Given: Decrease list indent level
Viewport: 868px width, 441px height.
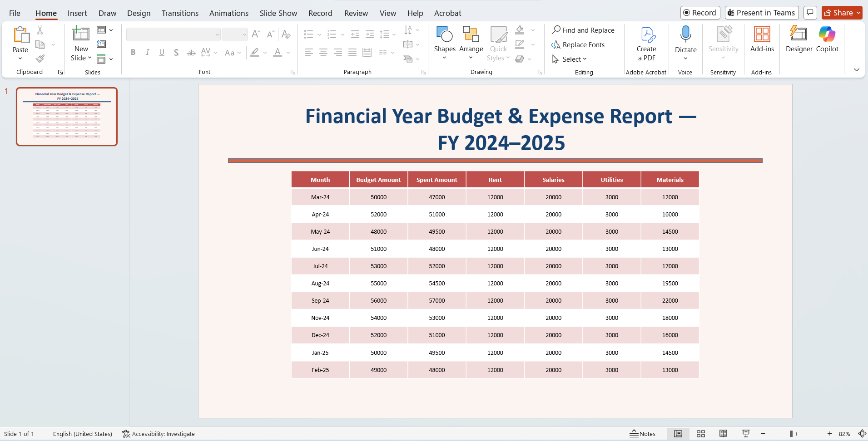Looking at the screenshot, I should click(355, 34).
